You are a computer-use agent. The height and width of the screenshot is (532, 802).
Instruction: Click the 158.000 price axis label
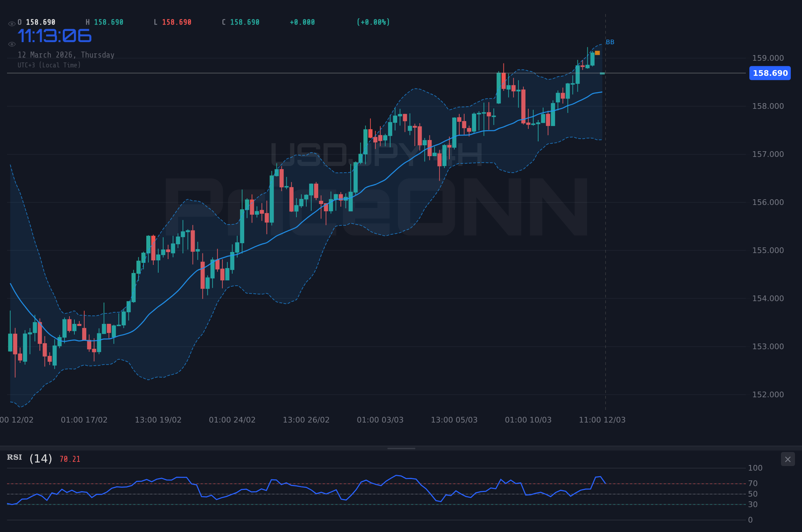point(768,106)
